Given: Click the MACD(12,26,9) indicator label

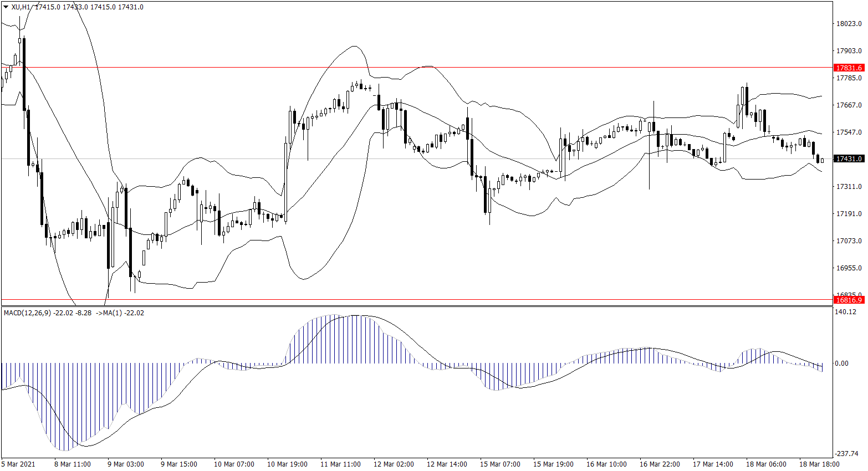Looking at the screenshot, I should point(27,313).
